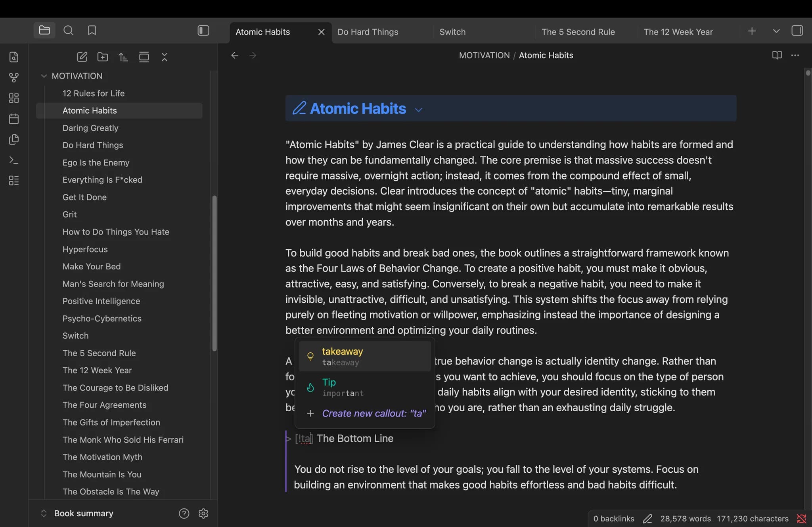Open command palette terminal icon
This screenshot has height=527, width=812.
(x=14, y=160)
